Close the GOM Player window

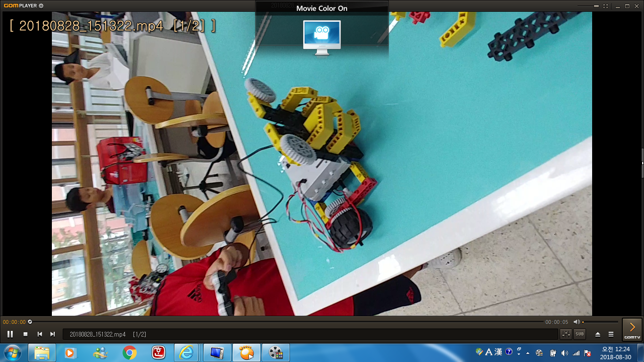[637, 6]
